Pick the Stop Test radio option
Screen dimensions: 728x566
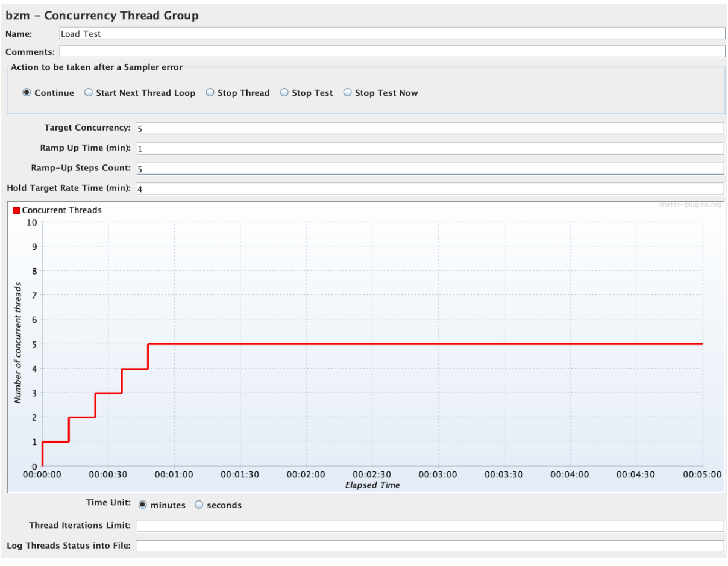(284, 93)
